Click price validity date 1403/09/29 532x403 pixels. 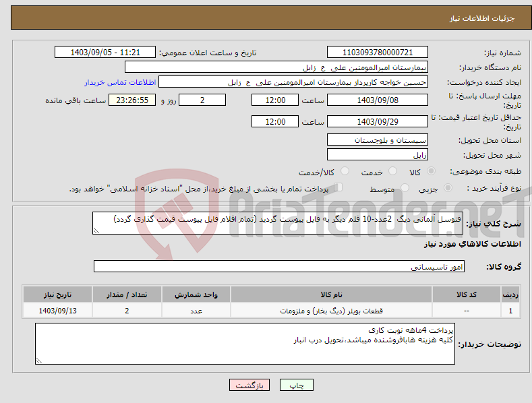pyautogui.click(x=378, y=121)
